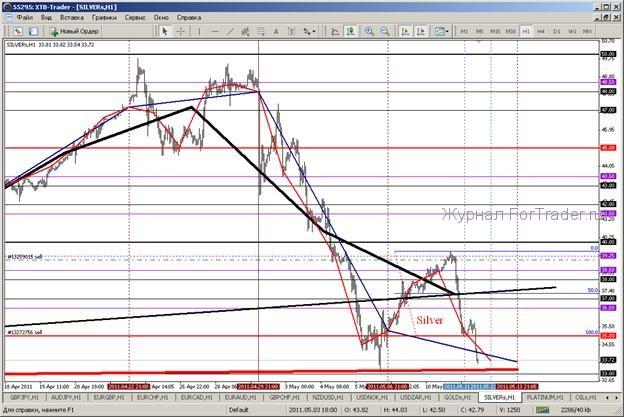Screen dimensions: 624x417
Task: Select the Equidistant Channel tool
Action: click(245, 31)
